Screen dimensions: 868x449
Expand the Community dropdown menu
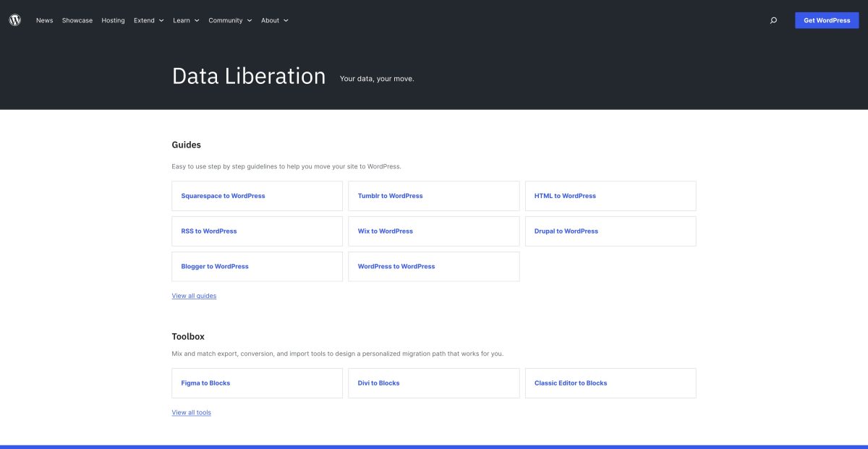(x=229, y=20)
